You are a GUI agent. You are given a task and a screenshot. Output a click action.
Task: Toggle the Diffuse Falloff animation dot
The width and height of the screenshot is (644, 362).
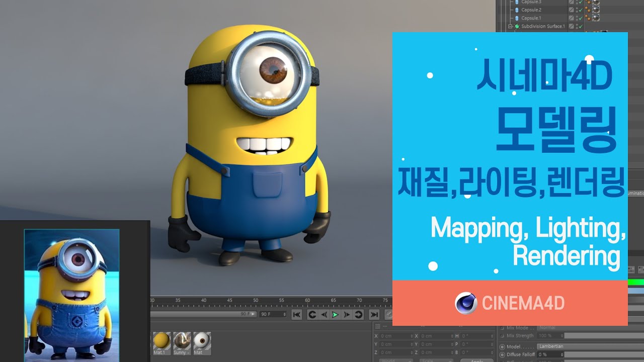pyautogui.click(x=502, y=354)
